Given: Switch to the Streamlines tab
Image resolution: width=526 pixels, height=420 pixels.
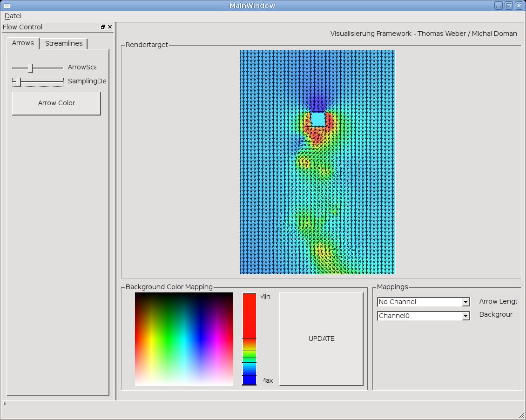Looking at the screenshot, I should point(64,43).
